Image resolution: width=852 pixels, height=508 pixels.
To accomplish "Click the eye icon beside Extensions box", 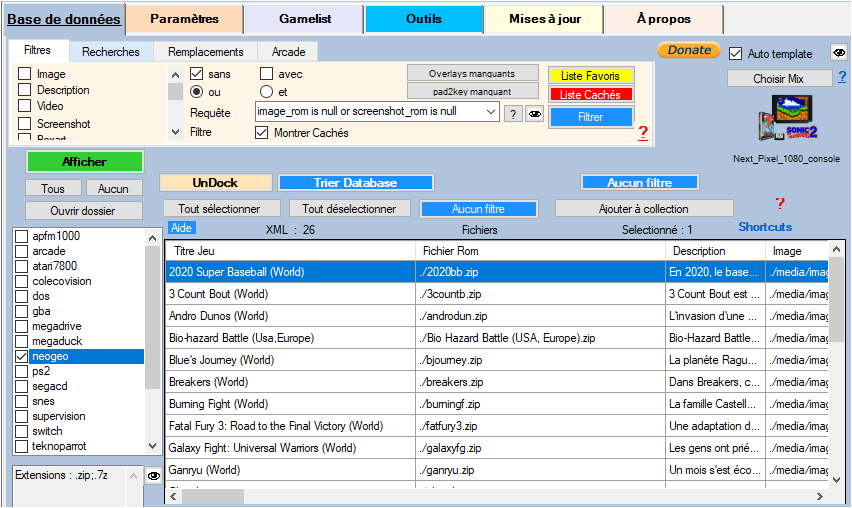I will point(154,477).
